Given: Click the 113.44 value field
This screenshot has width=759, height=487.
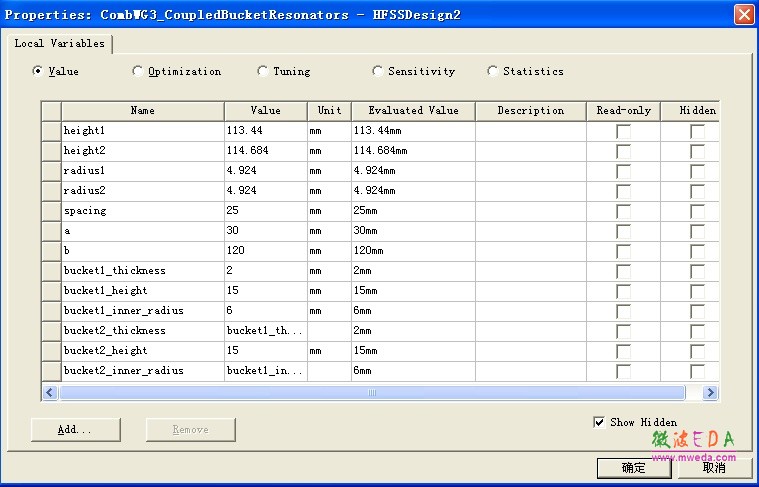Looking at the screenshot, I should (266, 131).
